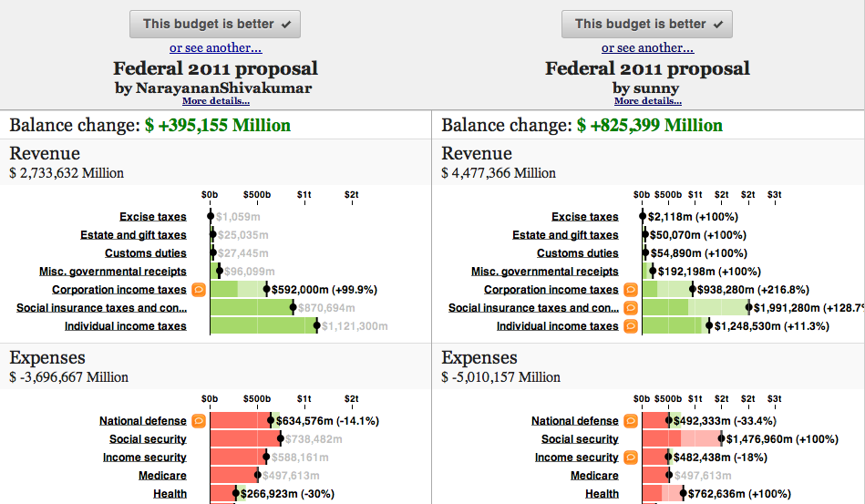Click "or see another..." above NarayananShivakumar's proposal
The width and height of the screenshot is (865, 504).
[x=215, y=48]
